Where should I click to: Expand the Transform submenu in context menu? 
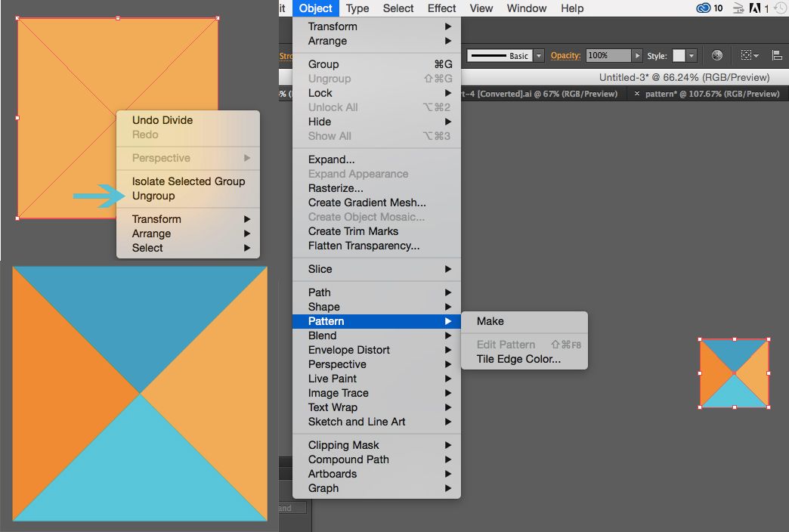pos(156,218)
